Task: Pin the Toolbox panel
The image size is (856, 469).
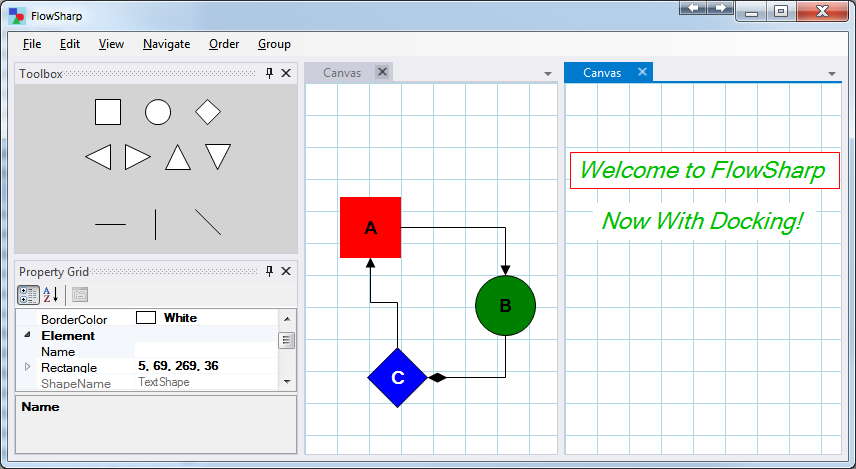Action: click(269, 73)
